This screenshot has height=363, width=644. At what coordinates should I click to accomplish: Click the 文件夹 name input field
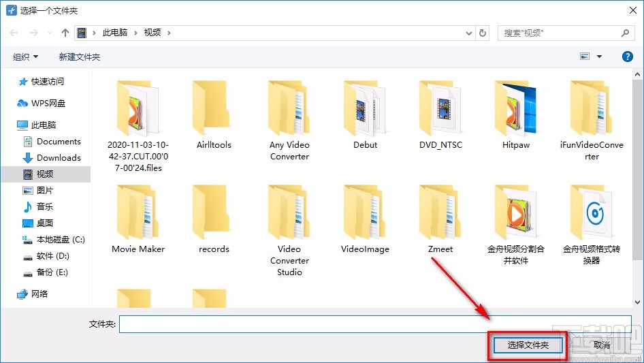[x=375, y=324]
